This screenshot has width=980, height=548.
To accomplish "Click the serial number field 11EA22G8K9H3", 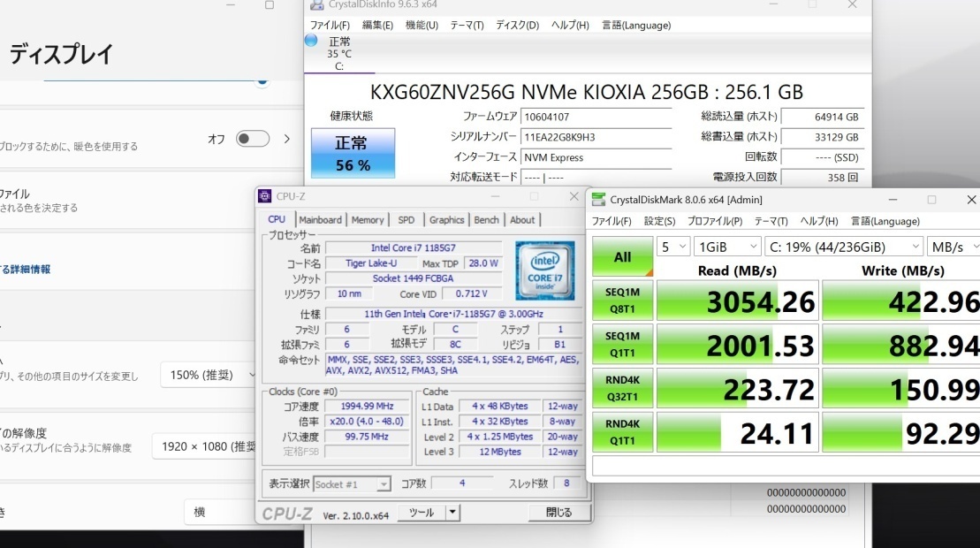I will pos(596,137).
